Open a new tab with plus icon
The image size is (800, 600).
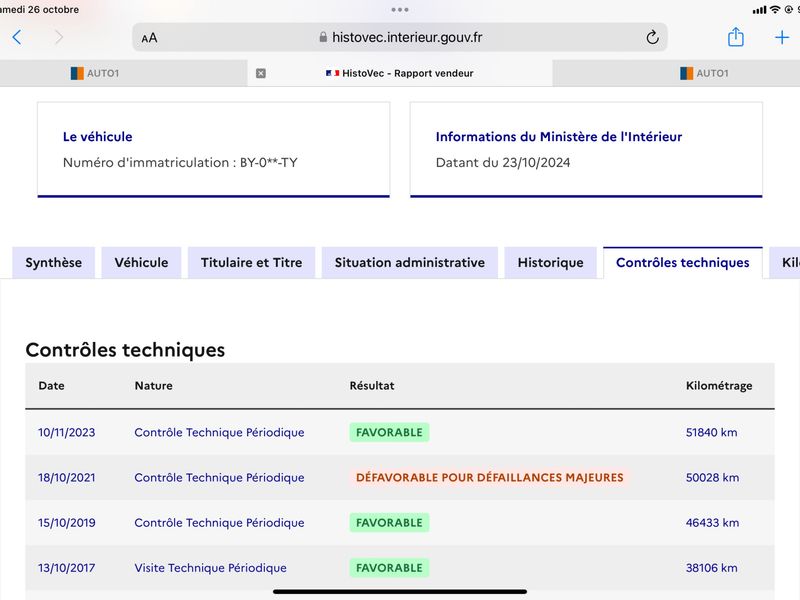[x=782, y=37]
